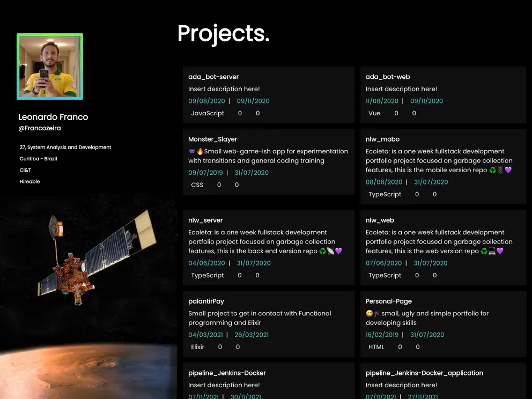Viewport: 532px width, 399px height.
Task: Click the recycle emoji in nlw_mobo card
Action: [x=492, y=170]
